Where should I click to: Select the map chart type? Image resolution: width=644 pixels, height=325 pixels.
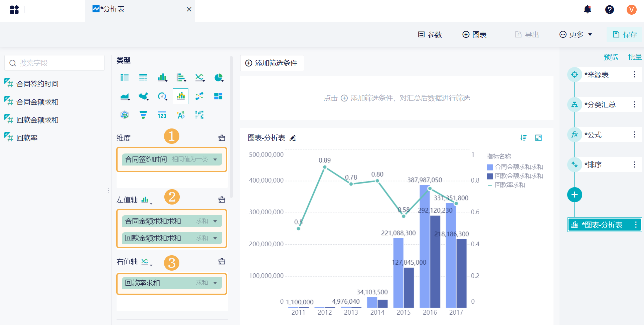coord(144,96)
